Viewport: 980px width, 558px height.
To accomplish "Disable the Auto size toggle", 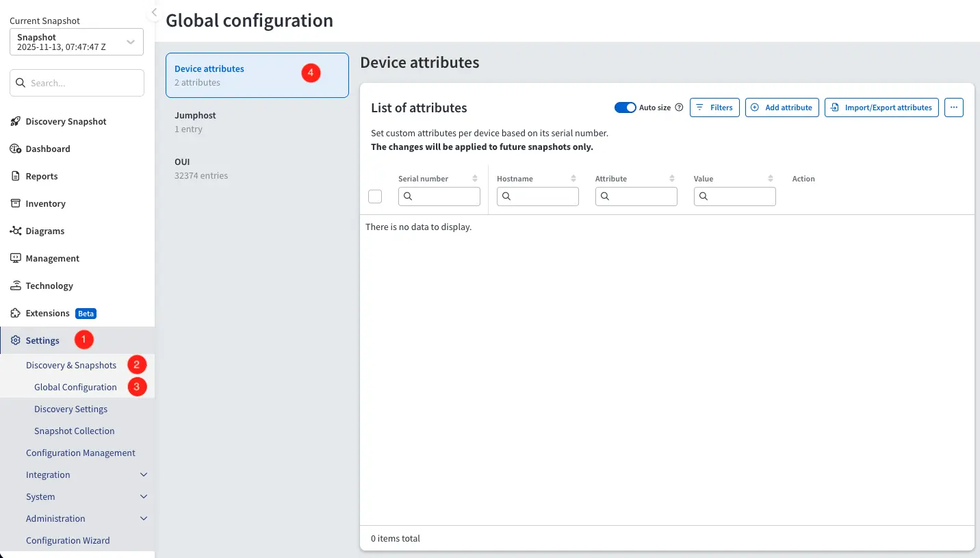I will 625,107.
